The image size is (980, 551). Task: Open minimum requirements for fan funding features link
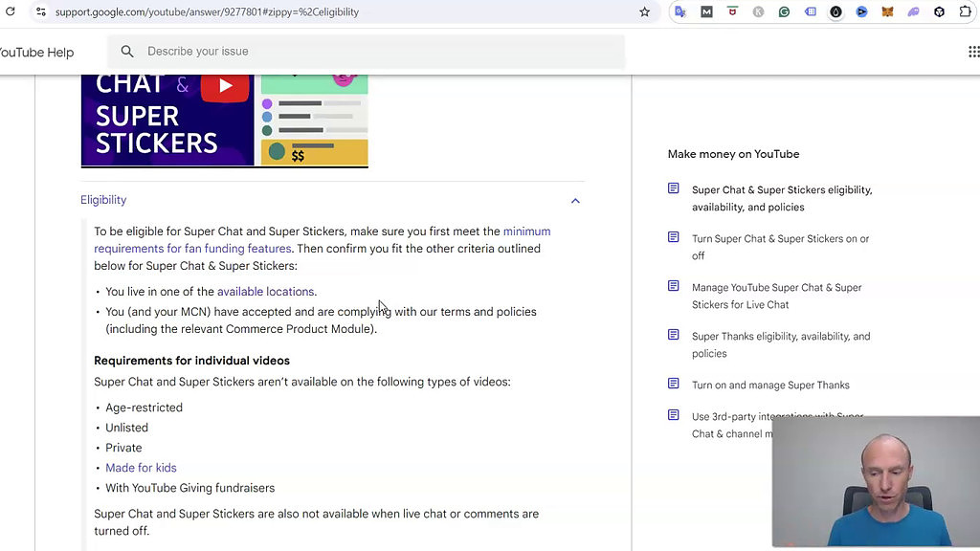click(526, 231)
